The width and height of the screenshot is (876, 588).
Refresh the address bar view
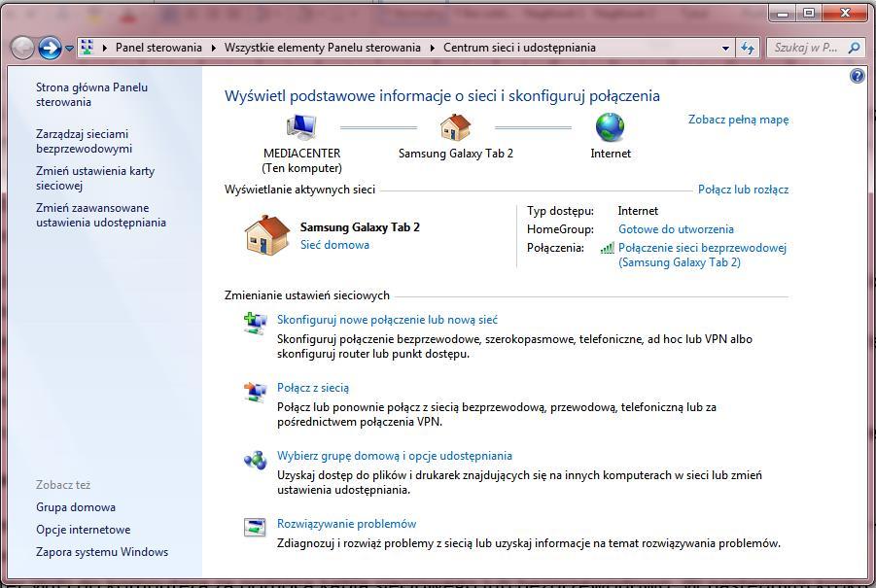click(x=748, y=48)
